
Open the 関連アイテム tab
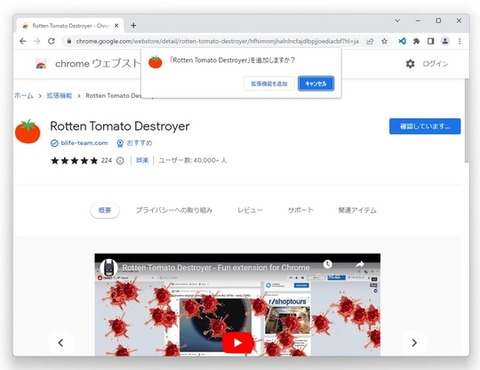(357, 210)
